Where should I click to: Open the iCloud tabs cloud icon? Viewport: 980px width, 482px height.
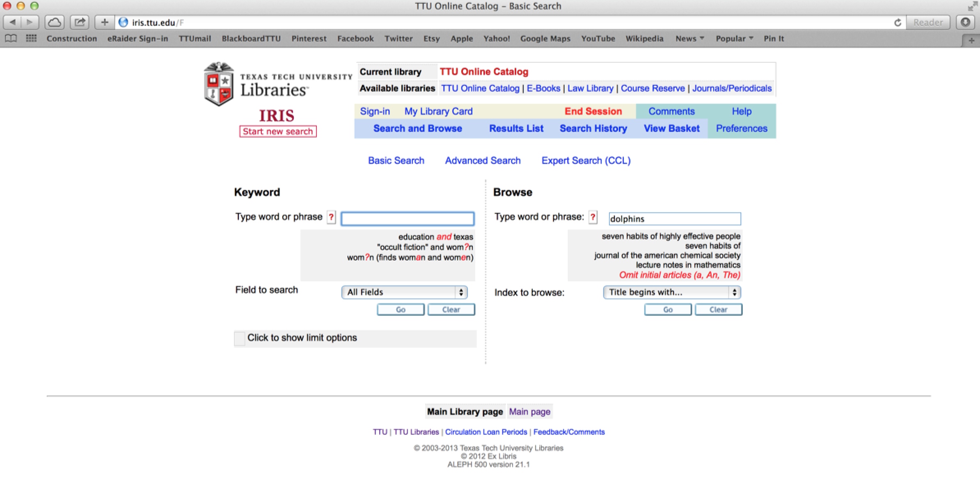pos(55,22)
